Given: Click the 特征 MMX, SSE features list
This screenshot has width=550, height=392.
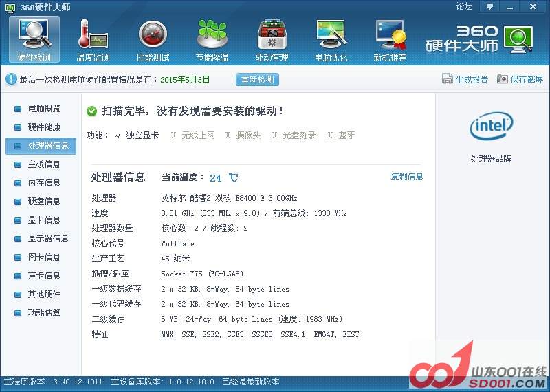Looking at the screenshot, I should tap(261, 334).
